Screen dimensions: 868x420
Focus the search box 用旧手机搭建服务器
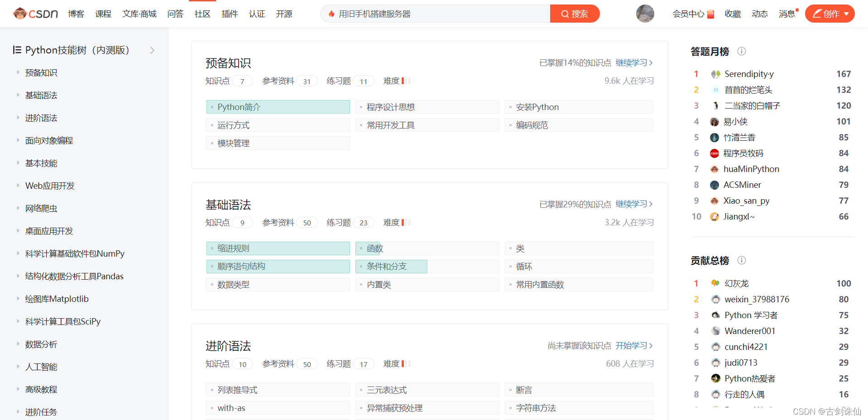pyautogui.click(x=435, y=14)
